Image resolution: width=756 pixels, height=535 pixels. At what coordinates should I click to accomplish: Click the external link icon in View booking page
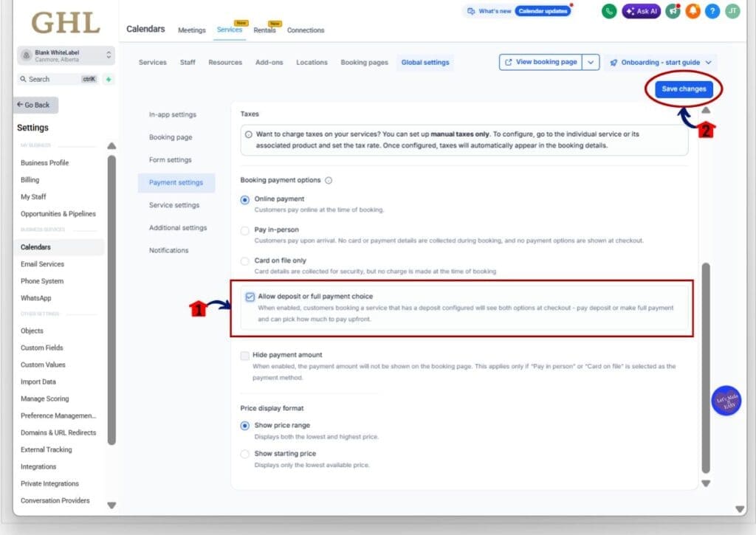click(x=508, y=62)
